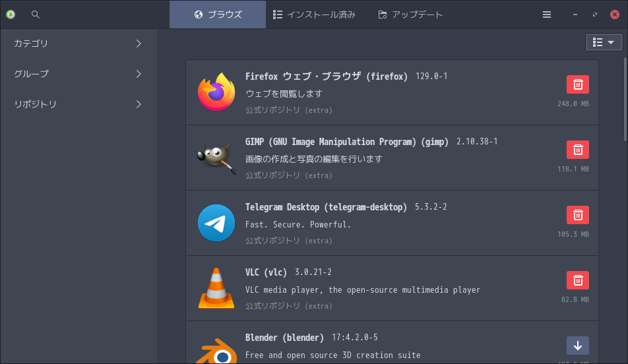Install Blender with the download arrow button
The height and width of the screenshot is (364, 628).
coord(578,346)
